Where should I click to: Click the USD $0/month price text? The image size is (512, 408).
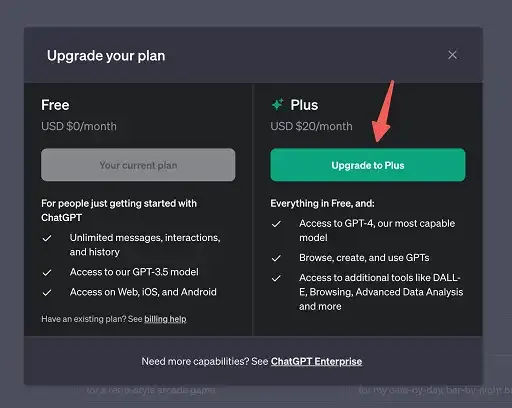point(79,126)
